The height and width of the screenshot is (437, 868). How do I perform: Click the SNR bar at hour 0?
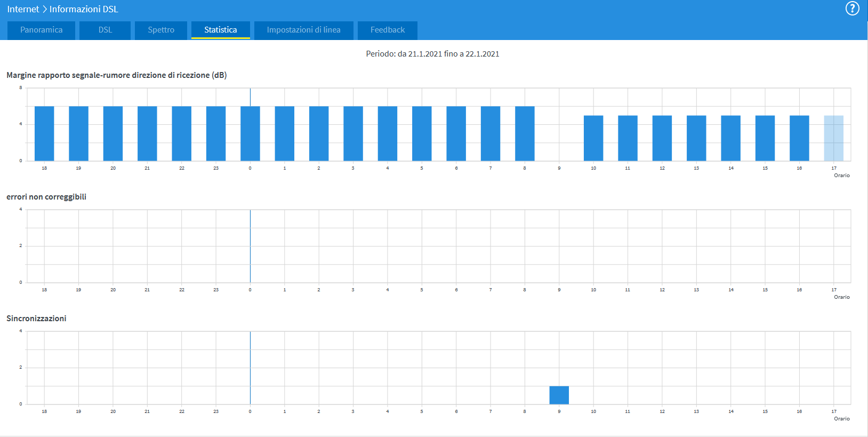250,133
